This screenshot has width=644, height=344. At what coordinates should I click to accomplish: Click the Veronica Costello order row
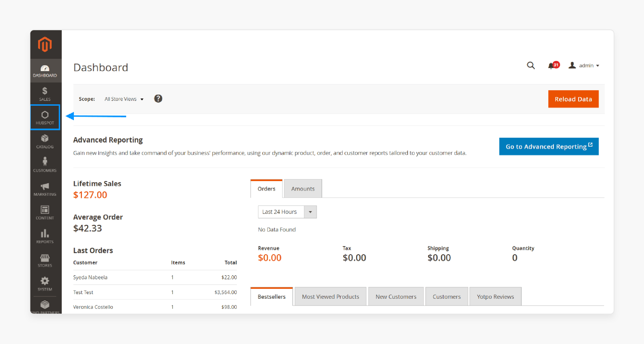tap(155, 307)
